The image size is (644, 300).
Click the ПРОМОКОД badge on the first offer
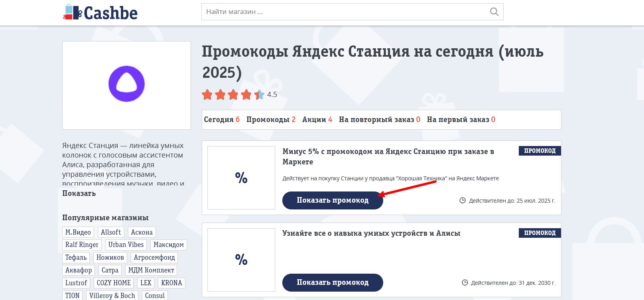click(x=540, y=151)
